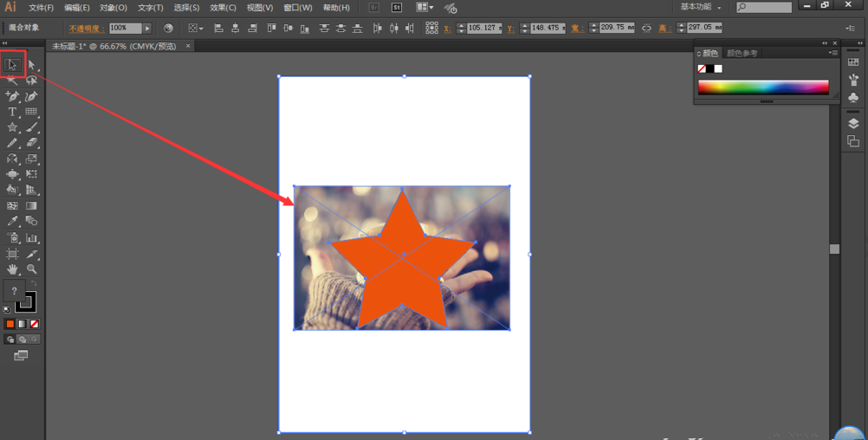Activate the Hand tool
868x440 pixels.
tap(12, 269)
